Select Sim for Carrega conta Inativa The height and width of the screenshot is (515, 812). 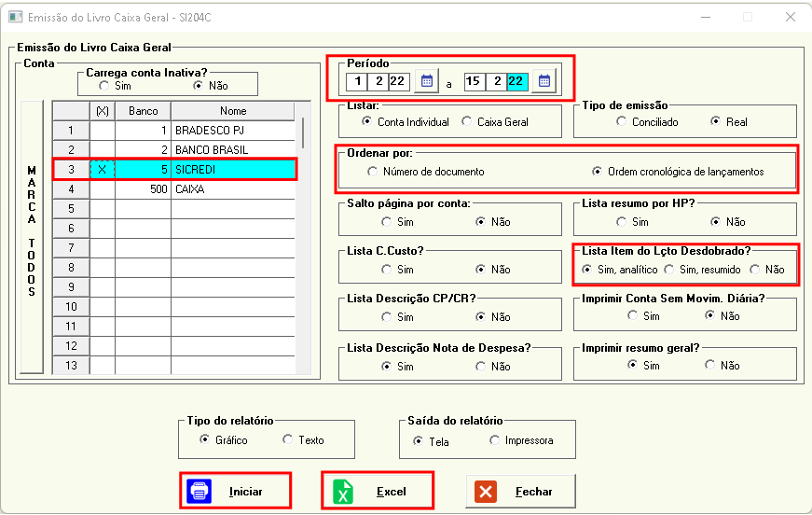pyautogui.click(x=104, y=86)
